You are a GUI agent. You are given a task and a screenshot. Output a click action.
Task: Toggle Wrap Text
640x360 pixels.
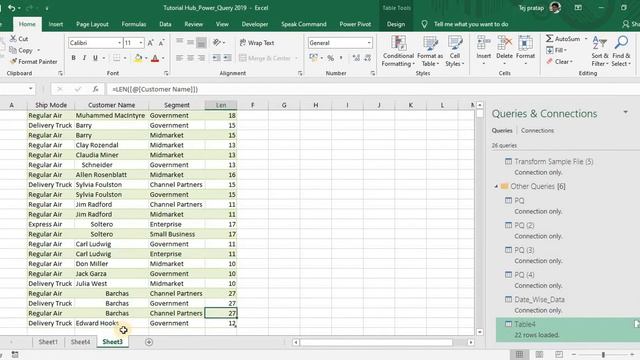coord(257,42)
